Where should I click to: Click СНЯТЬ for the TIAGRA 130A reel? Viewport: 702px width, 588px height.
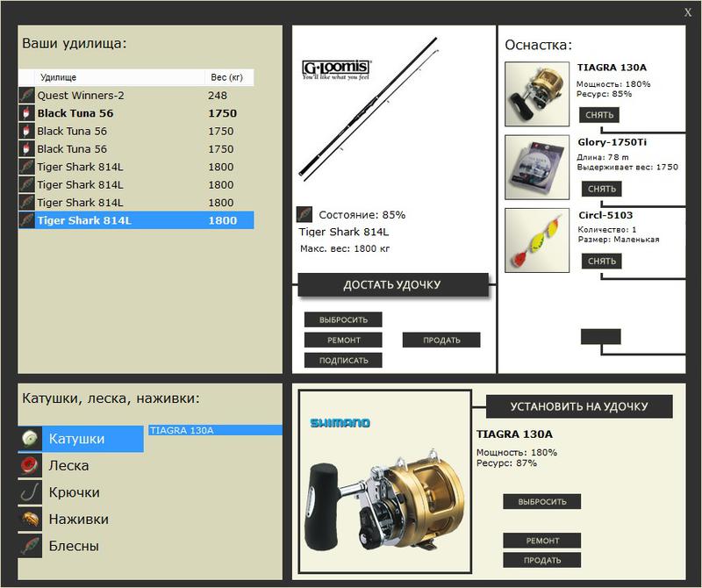[599, 115]
